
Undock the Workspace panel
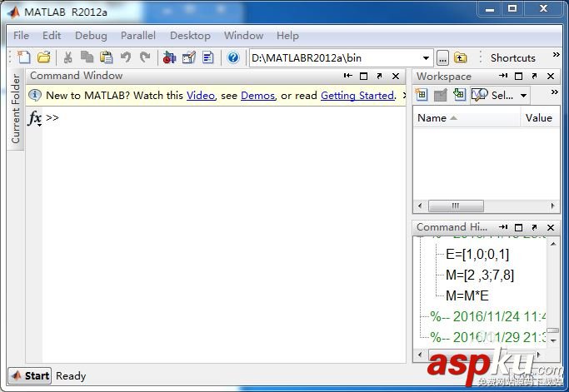(x=534, y=76)
